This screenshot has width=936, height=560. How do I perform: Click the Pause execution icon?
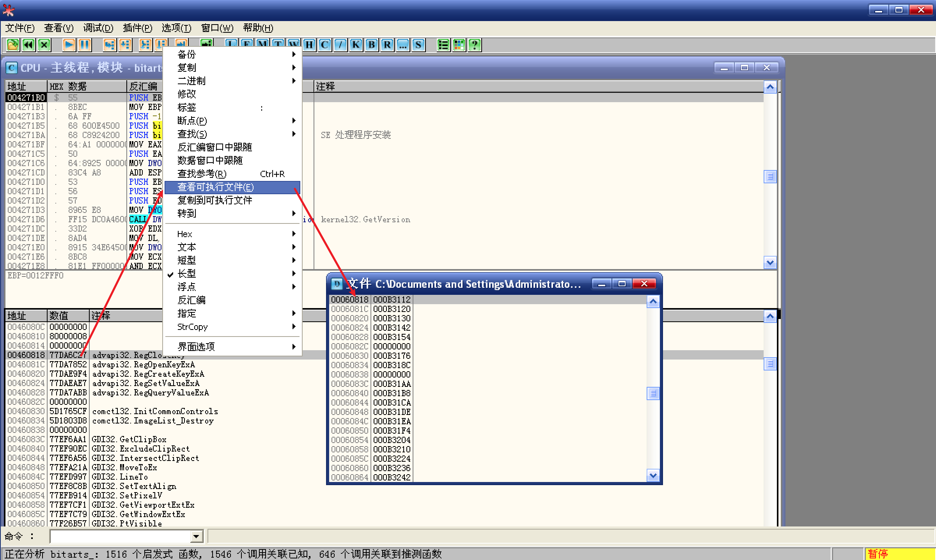85,45
